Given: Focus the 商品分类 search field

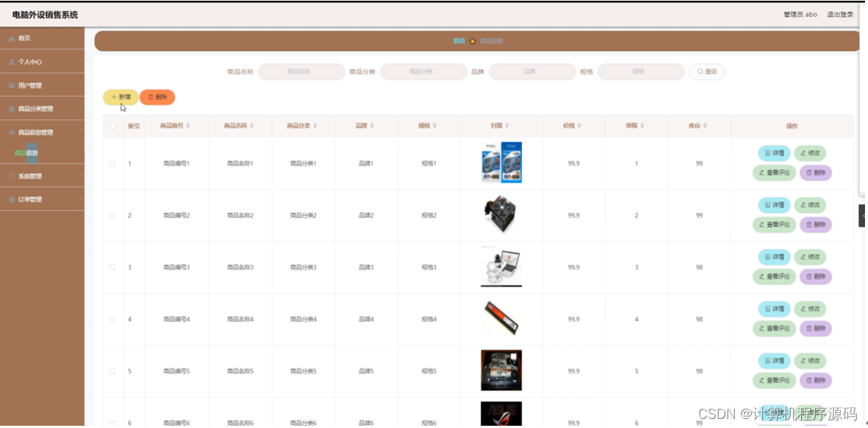Looking at the screenshot, I should click(424, 71).
